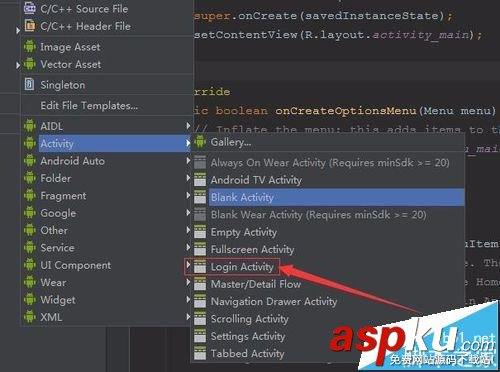This screenshot has width=500, height=372.
Task: Click the Singleton file icon
Action: coord(30,85)
